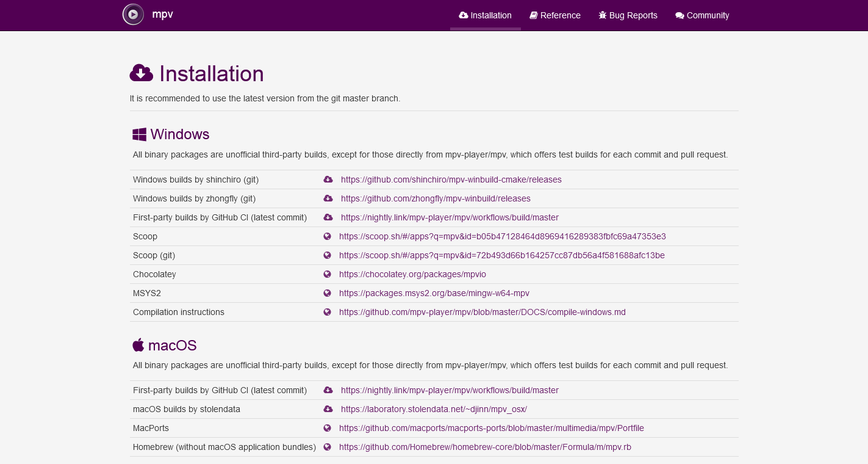The height and width of the screenshot is (464, 868).
Task: Click globe icon in the Chocolatey row
Action: 327,274
